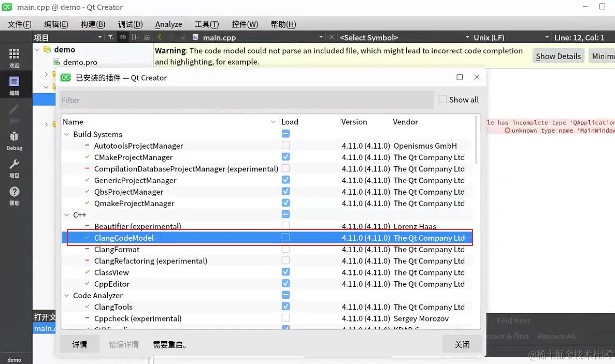Click the Line: 12, Col: 1 indicator

coord(579,38)
